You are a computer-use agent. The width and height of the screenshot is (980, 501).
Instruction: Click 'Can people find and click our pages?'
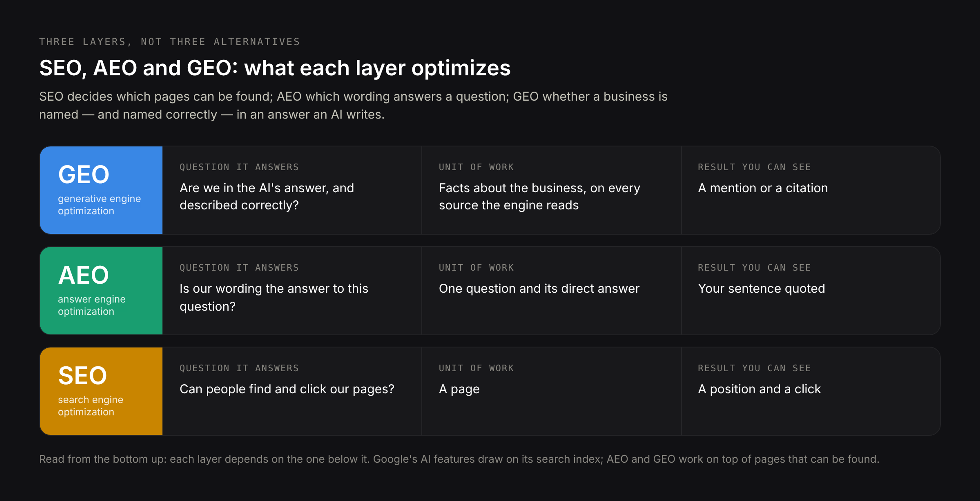pyautogui.click(x=287, y=389)
